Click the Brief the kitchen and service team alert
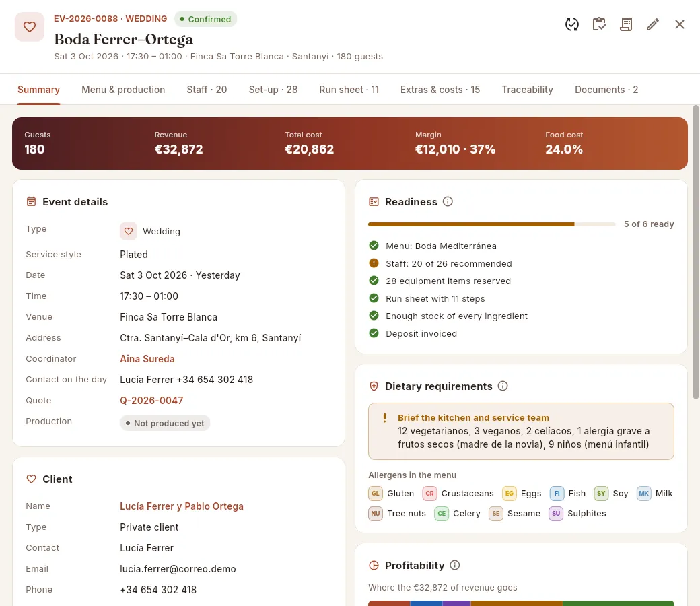Image resolution: width=700 pixels, height=606 pixels. coord(521,431)
